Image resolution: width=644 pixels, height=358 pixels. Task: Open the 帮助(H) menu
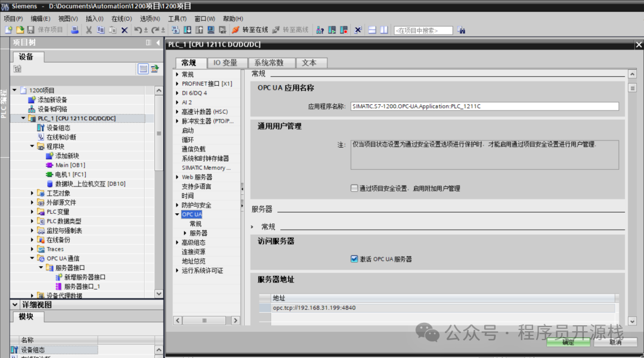click(232, 18)
